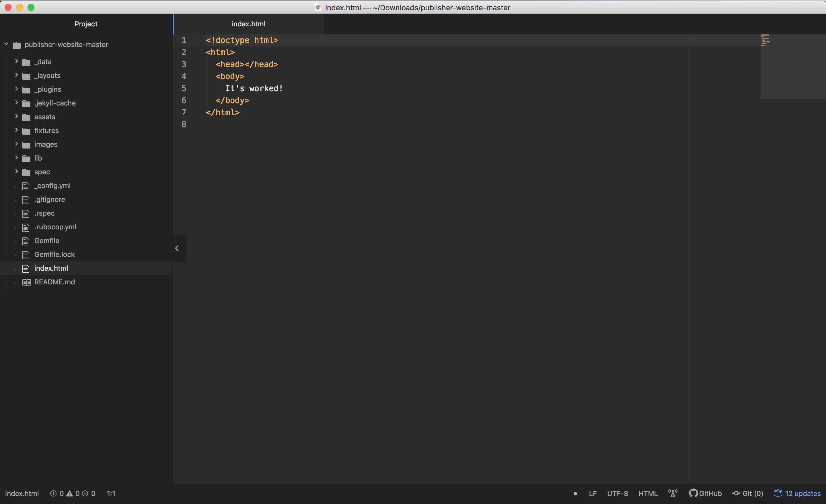Open README.md file in editor
826x504 pixels.
54,282
